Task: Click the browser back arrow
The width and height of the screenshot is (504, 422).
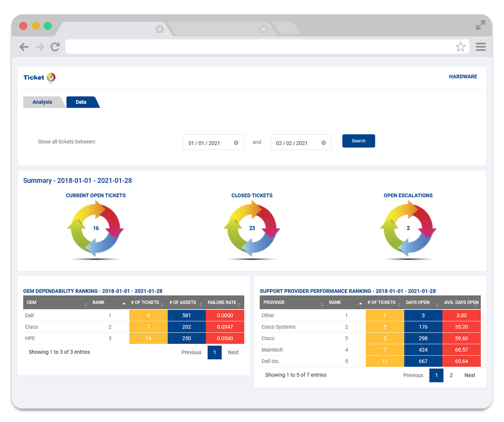Action: 24,47
